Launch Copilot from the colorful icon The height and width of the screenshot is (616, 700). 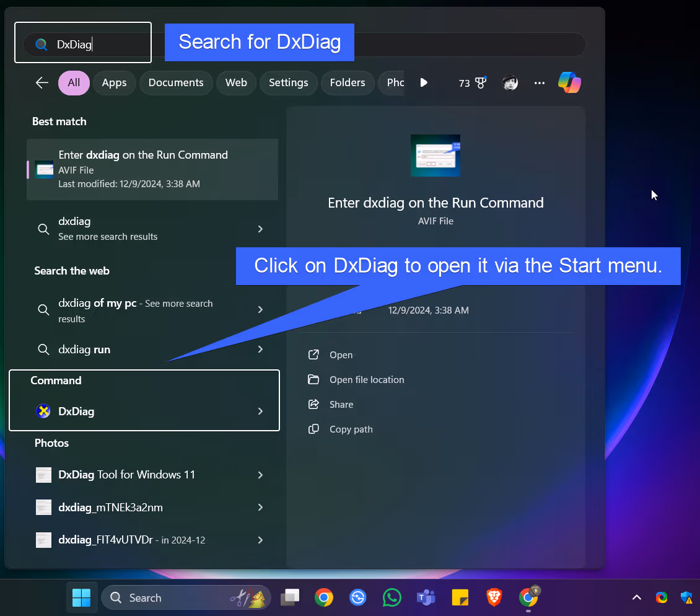570,82
